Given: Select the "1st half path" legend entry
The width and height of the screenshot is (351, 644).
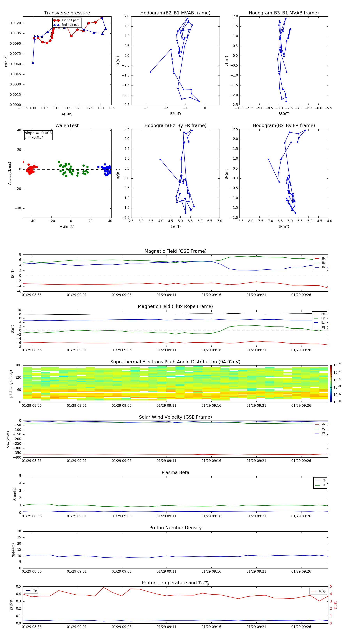Looking at the screenshot, I should coord(66,20).
